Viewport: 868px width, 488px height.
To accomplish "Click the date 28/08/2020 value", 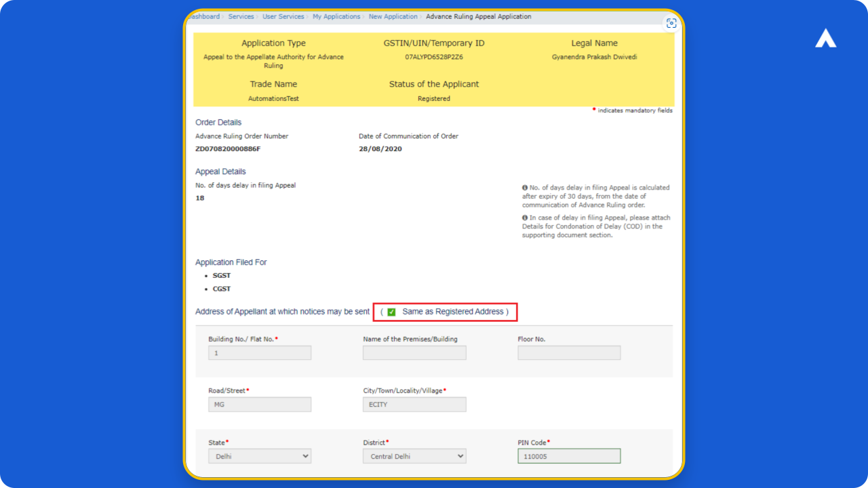I will point(380,148).
